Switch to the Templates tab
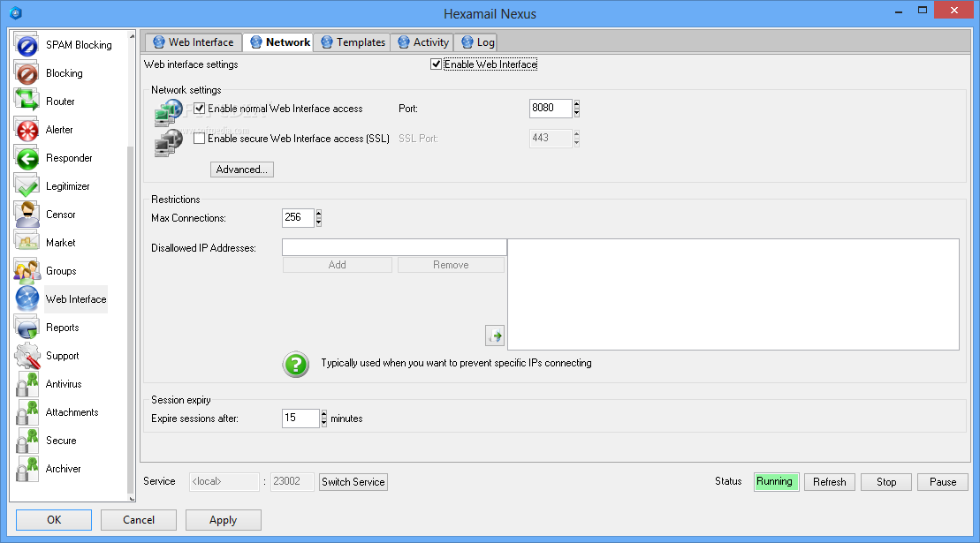The image size is (980, 543). pyautogui.click(x=353, y=42)
